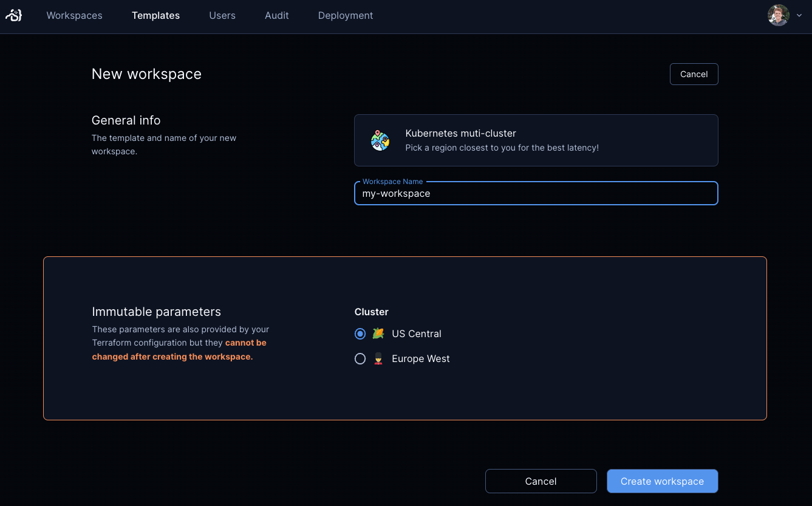Click the bottom Cancel button
812x506 pixels.
[540, 480]
